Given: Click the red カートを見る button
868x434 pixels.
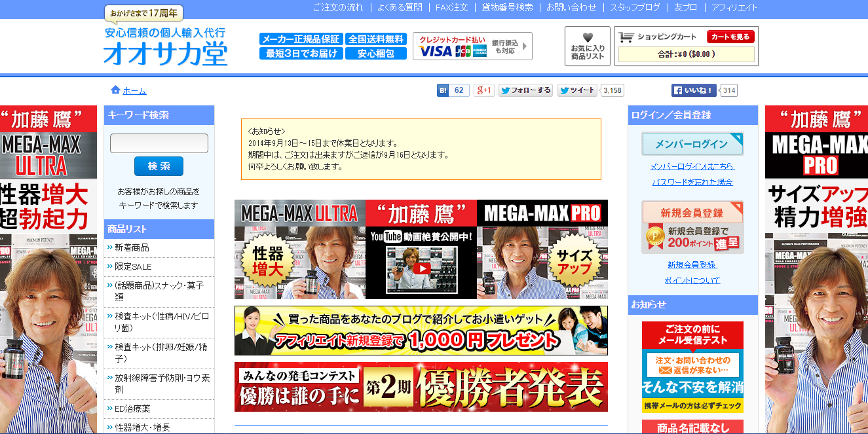Looking at the screenshot, I should (730, 37).
